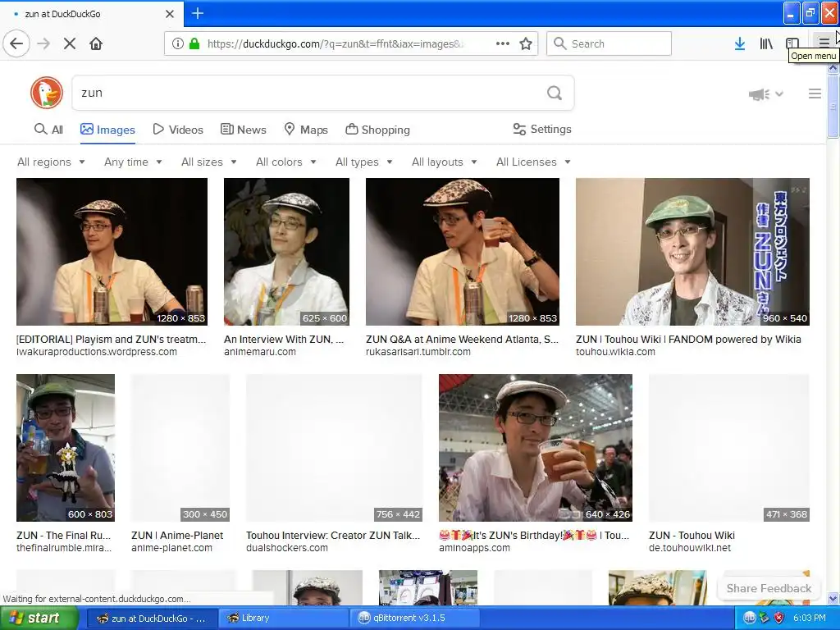Switch to the Maps tab
Image resolution: width=840 pixels, height=630 pixels.
click(306, 130)
